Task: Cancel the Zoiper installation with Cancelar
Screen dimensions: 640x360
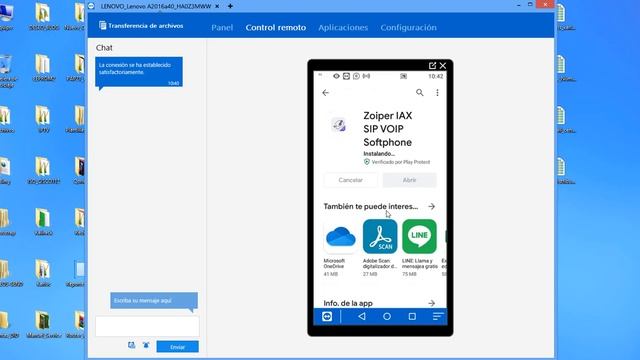Action: pos(350,180)
